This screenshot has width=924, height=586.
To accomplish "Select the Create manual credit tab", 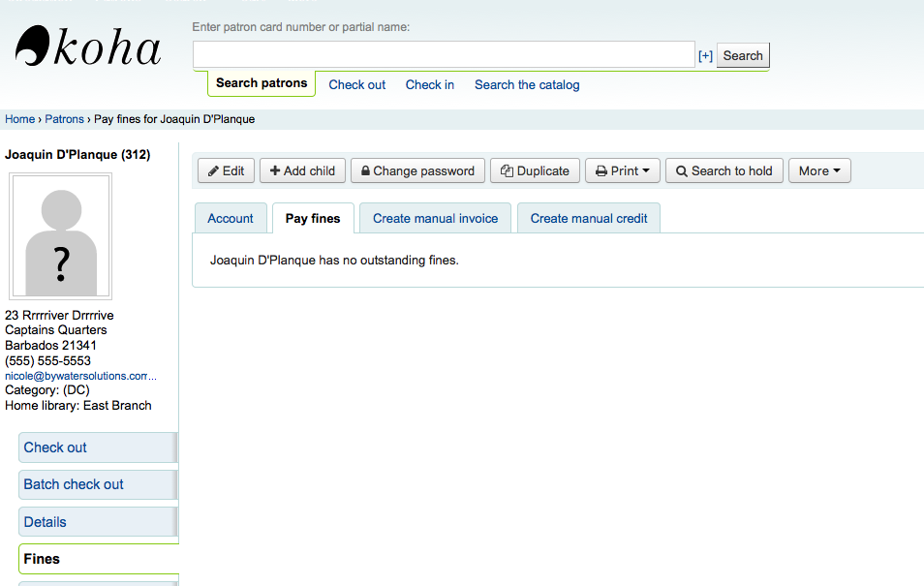I will pyautogui.click(x=589, y=218).
